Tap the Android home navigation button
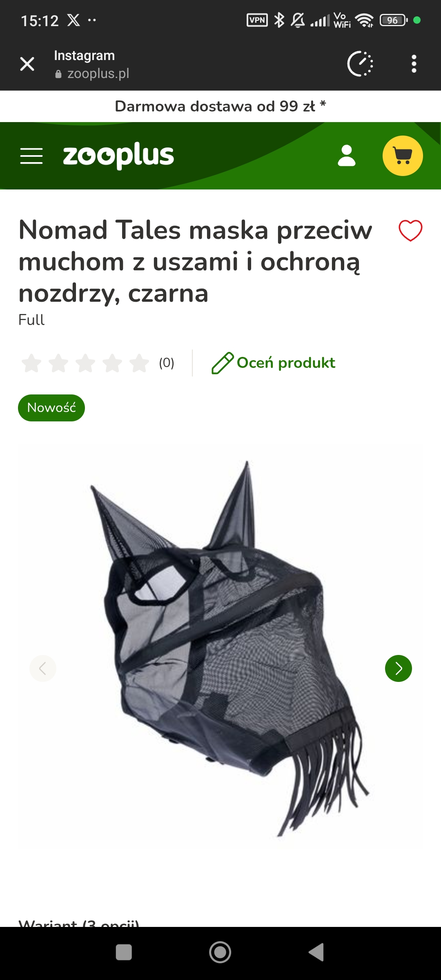The image size is (441, 980). 220,953
